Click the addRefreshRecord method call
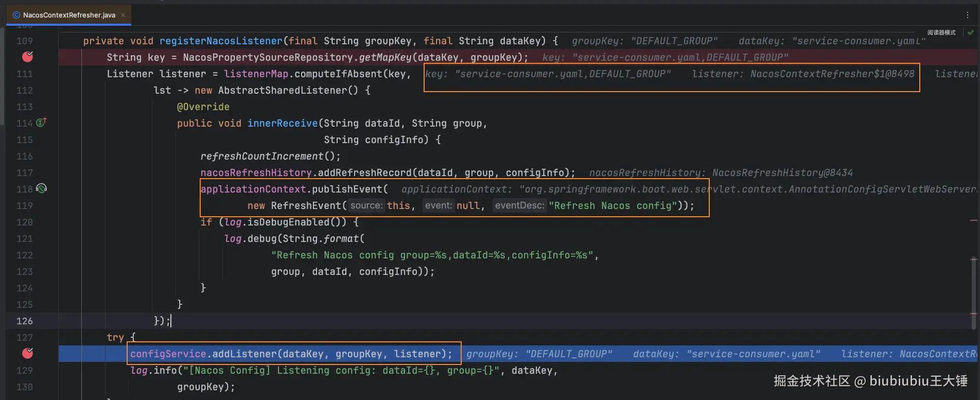 tap(365, 172)
